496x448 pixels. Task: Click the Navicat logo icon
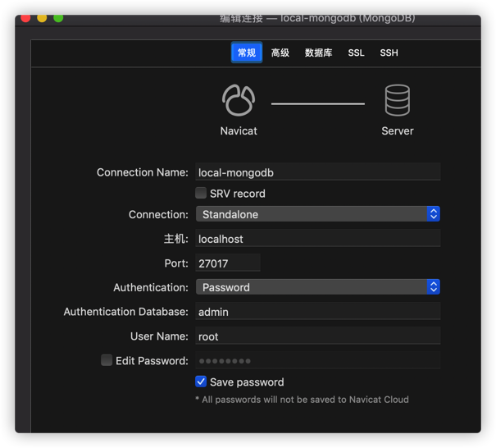pos(239,100)
